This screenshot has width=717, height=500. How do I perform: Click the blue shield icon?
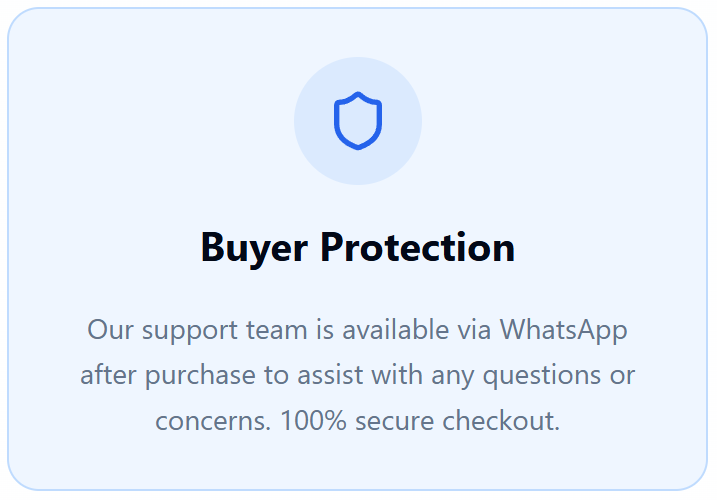pyautogui.click(x=358, y=120)
